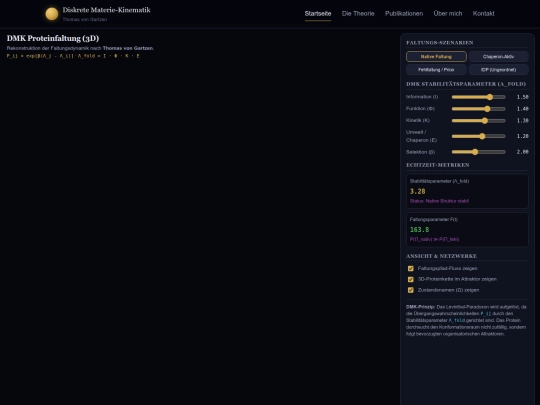Click the Status: Native Struktur stabil text
540x405 pixels.
point(439,201)
